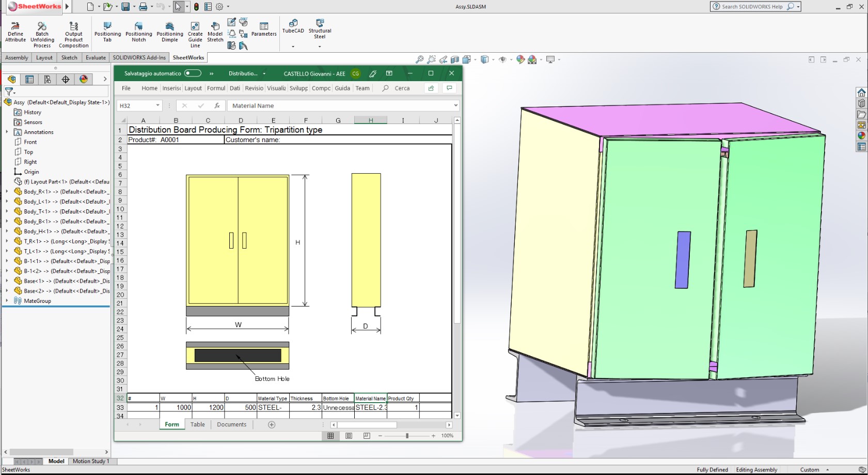Image resolution: width=868 pixels, height=475 pixels.
Task: Open Batch Unfolding Process
Action: pyautogui.click(x=42, y=31)
